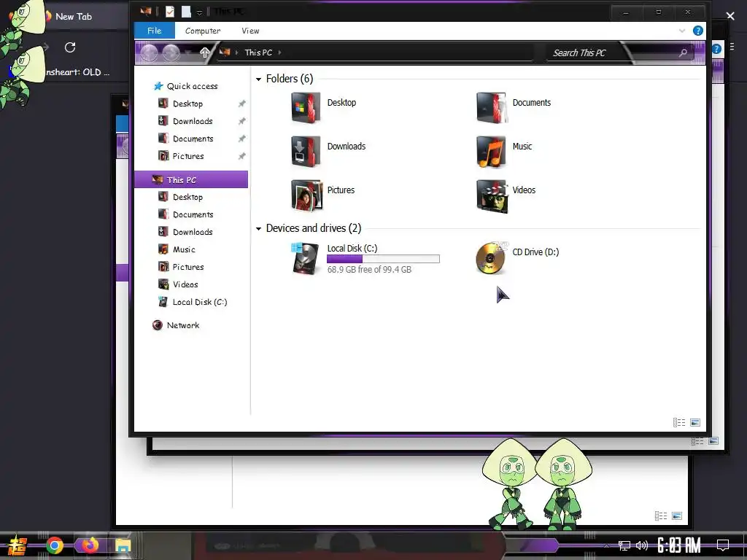Switch to large icons view
This screenshot has height=560, width=747.
695,422
